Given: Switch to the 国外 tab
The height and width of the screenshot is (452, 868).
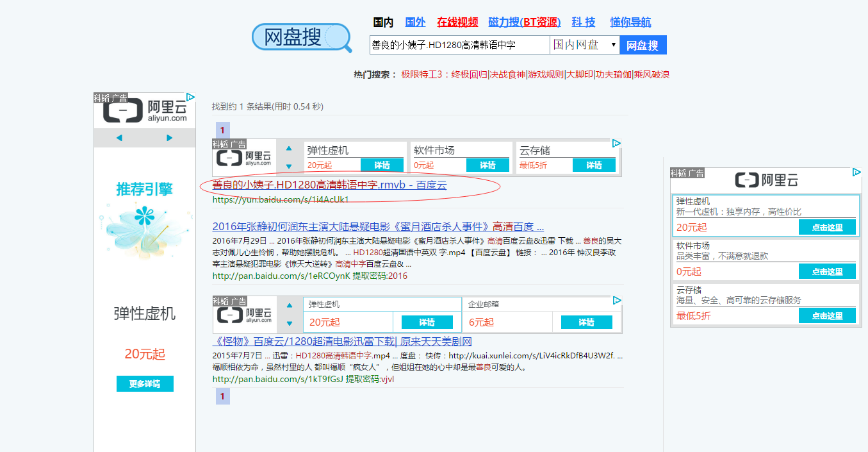Looking at the screenshot, I should pyautogui.click(x=415, y=22).
